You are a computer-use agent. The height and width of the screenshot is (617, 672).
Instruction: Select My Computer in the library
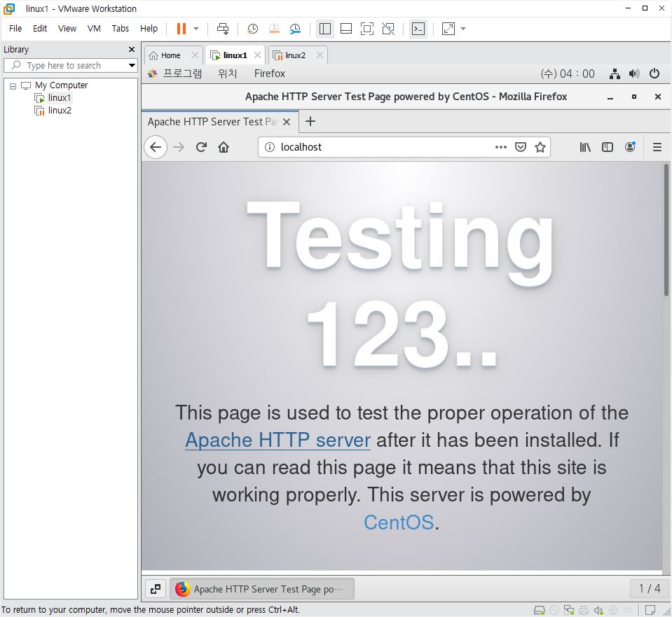tap(61, 85)
